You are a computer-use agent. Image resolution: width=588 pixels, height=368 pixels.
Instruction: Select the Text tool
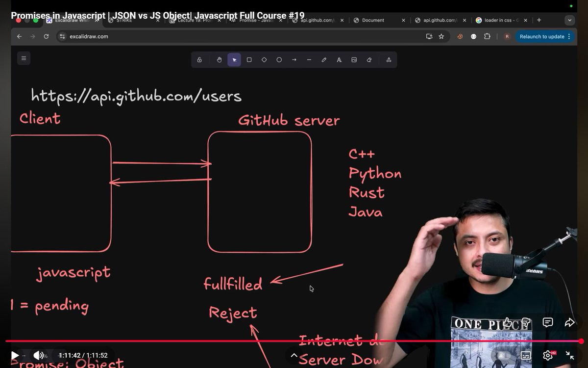coord(339,60)
